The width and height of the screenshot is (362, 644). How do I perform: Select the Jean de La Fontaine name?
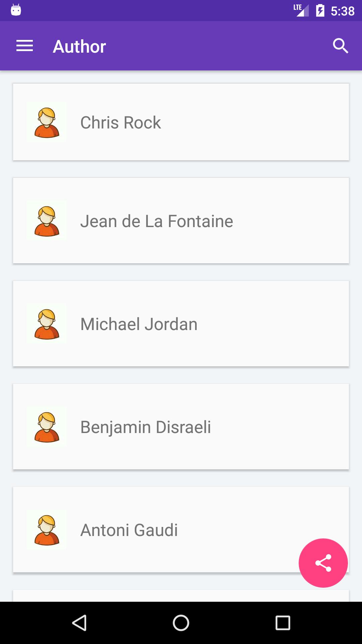click(x=157, y=221)
